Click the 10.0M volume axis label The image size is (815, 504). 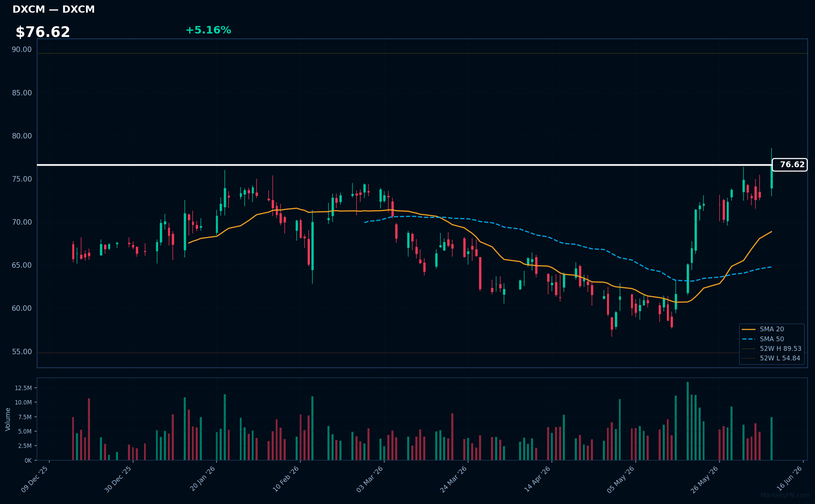pyautogui.click(x=23, y=402)
